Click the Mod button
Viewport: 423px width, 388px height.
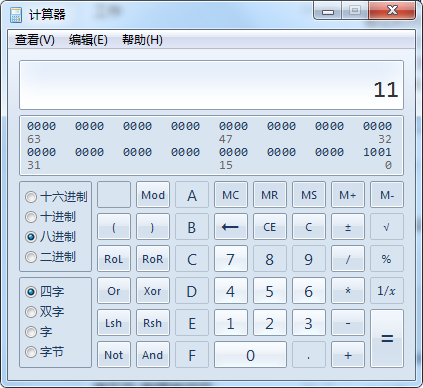pyautogui.click(x=153, y=195)
